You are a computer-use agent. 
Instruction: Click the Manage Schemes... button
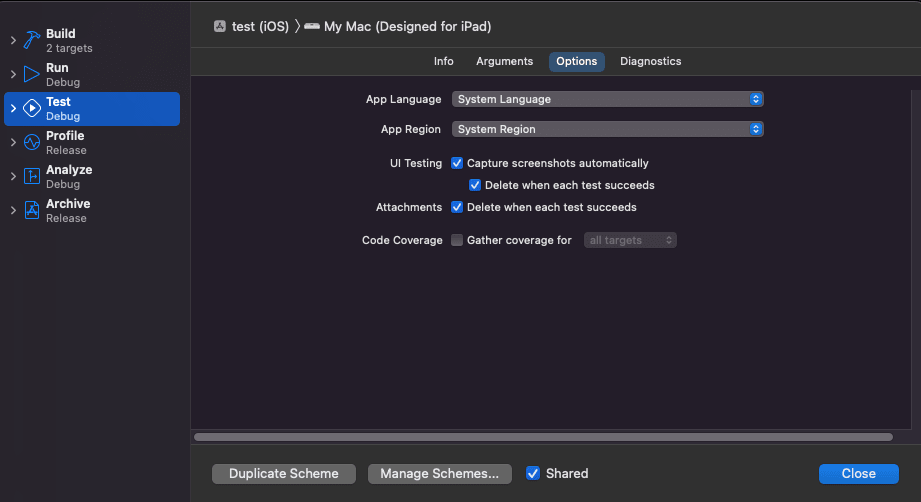pos(439,474)
